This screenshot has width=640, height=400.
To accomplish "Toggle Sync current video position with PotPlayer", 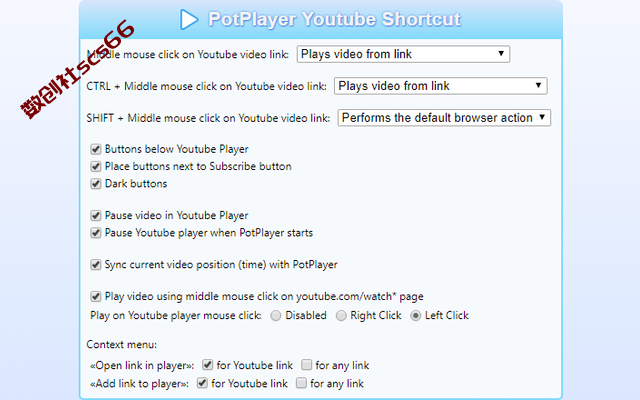I will (96, 265).
